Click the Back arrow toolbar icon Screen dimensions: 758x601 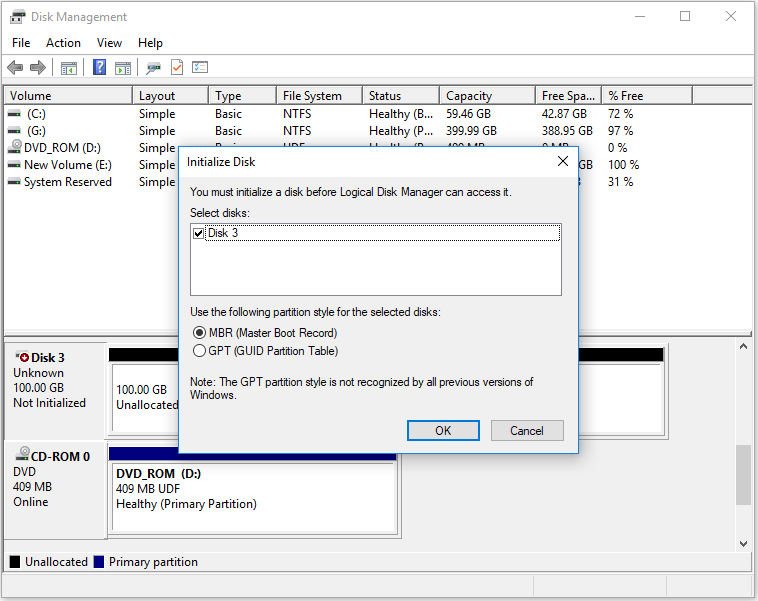click(x=15, y=67)
